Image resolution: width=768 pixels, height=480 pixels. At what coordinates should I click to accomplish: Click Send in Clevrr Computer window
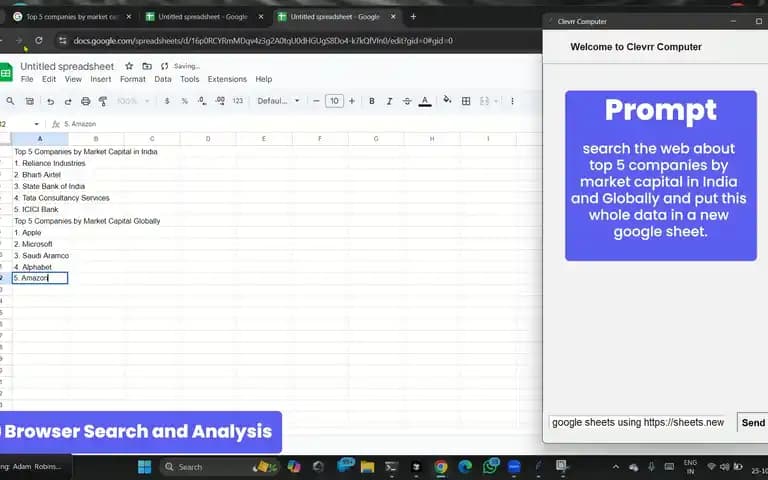pos(753,423)
